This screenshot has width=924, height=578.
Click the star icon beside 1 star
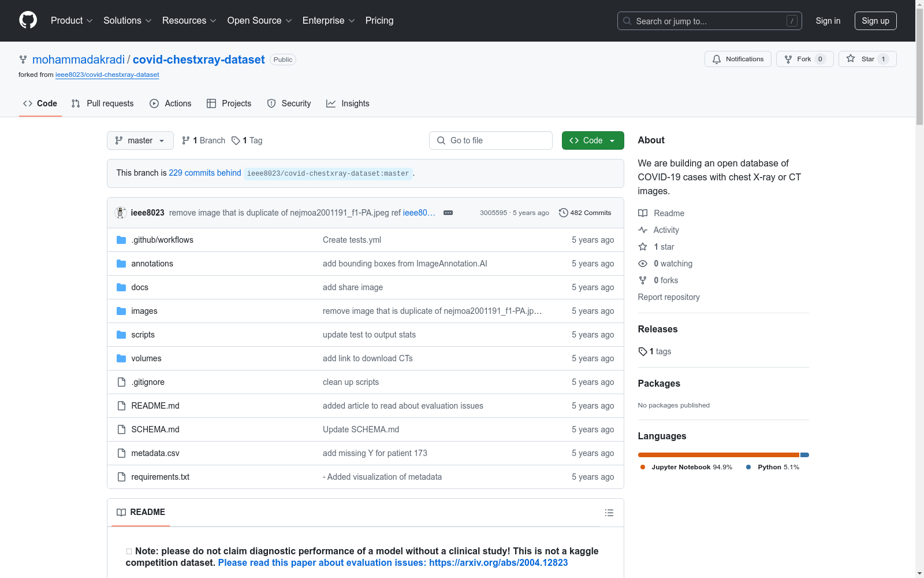pyautogui.click(x=643, y=247)
